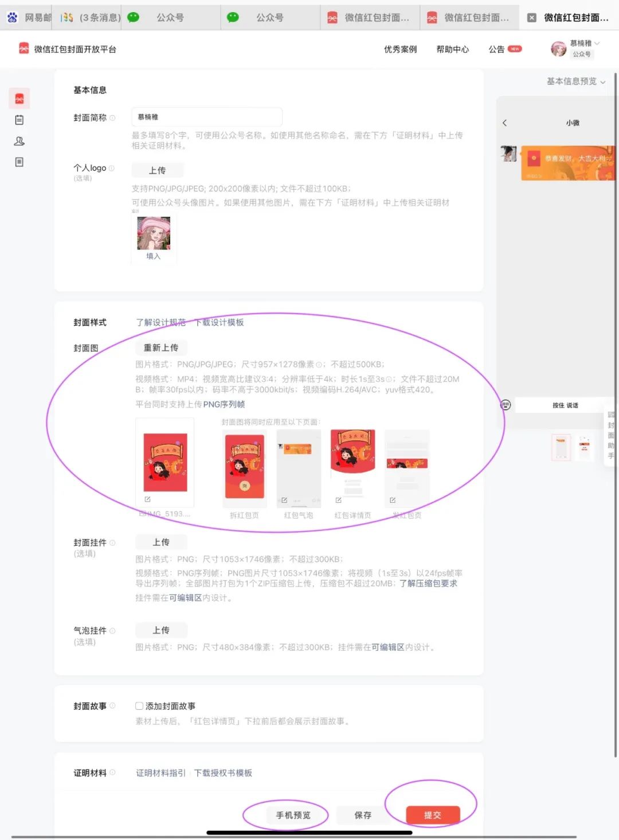Click the keyboard icon beside 按住 说话
The width and height of the screenshot is (619, 840).
point(506,405)
